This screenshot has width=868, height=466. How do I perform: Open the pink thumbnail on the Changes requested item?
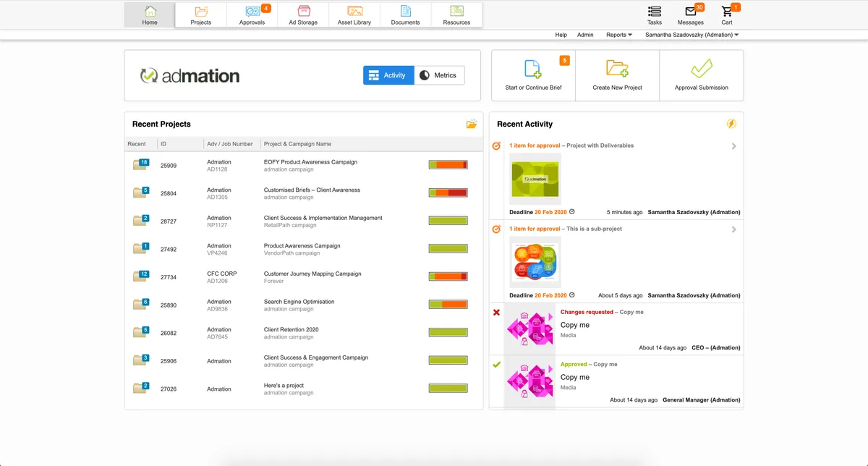pos(529,329)
